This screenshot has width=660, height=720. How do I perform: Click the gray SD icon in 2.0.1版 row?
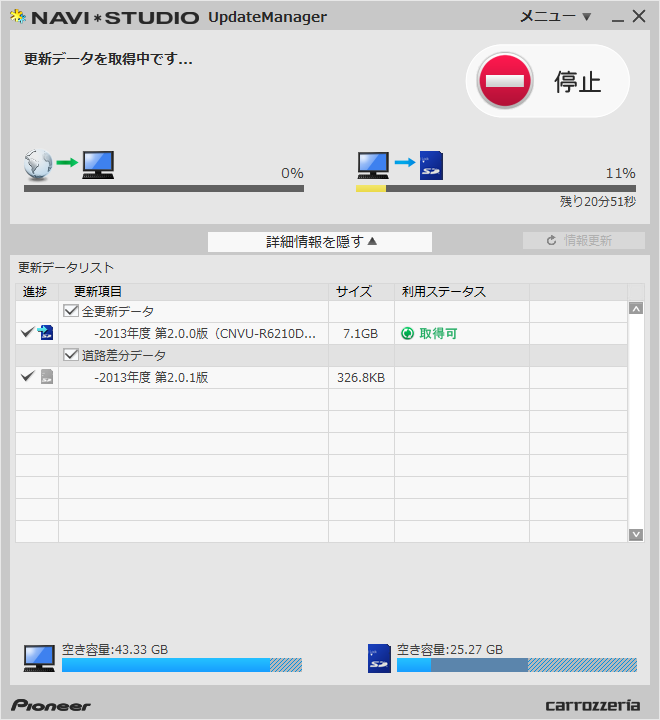pos(47,377)
